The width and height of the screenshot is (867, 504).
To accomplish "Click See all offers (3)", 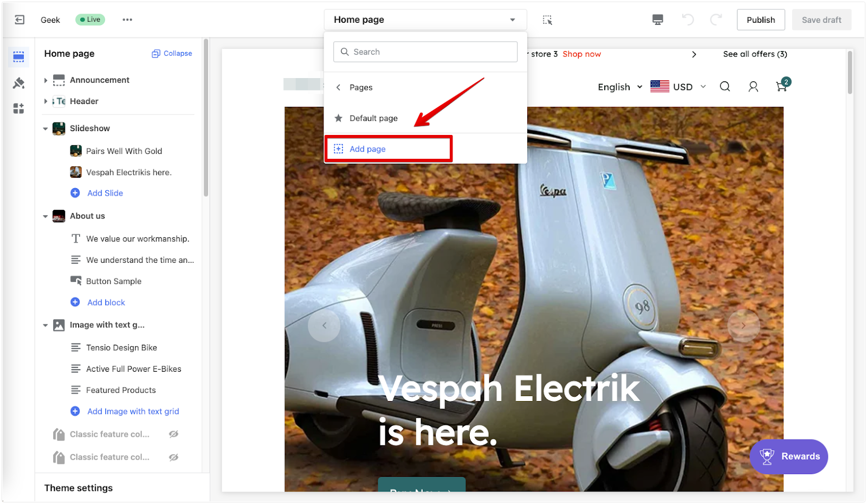I will point(755,54).
